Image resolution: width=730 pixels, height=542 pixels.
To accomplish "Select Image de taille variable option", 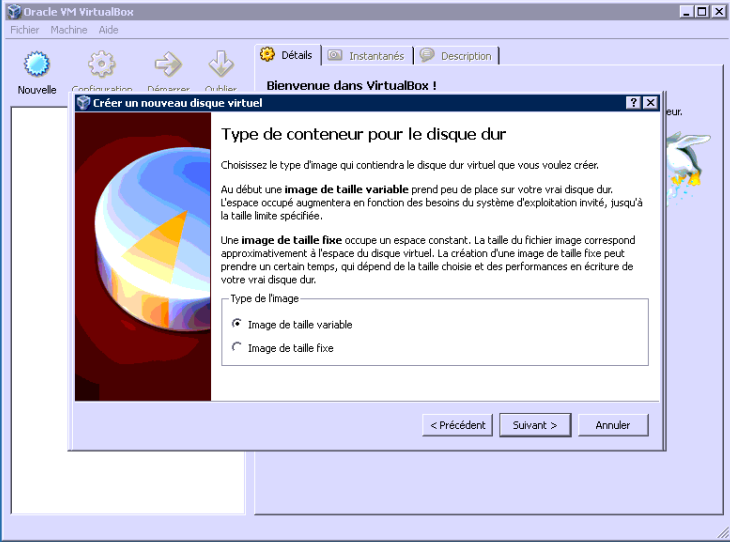I will click(237, 324).
